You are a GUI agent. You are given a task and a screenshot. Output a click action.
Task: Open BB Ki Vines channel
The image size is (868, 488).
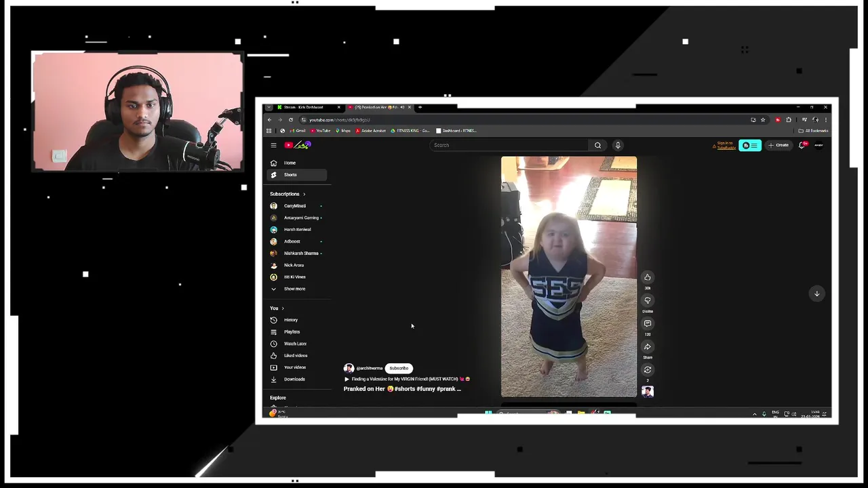(297, 277)
